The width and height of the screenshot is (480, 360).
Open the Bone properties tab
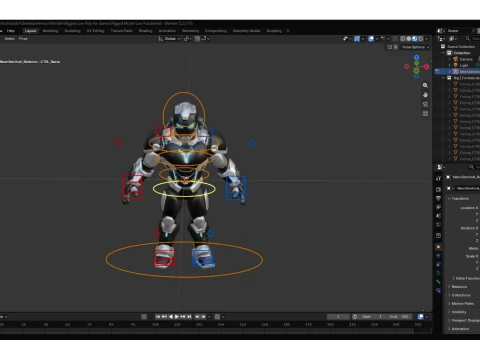click(438, 282)
